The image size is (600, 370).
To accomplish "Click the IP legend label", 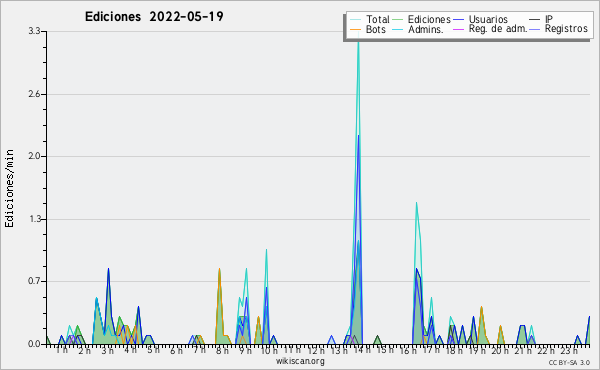I will [x=549, y=19].
